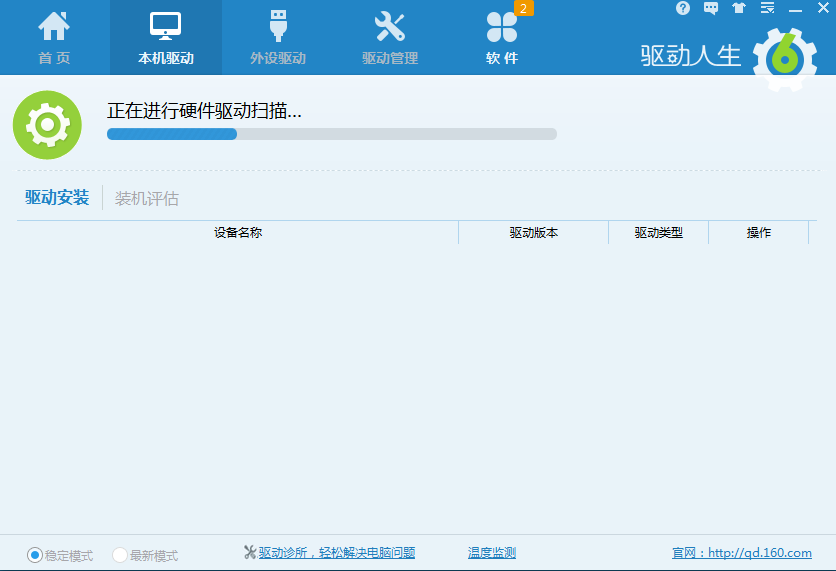Click the 驱动版本 column header
Image resolution: width=836 pixels, height=571 pixels.
point(533,232)
